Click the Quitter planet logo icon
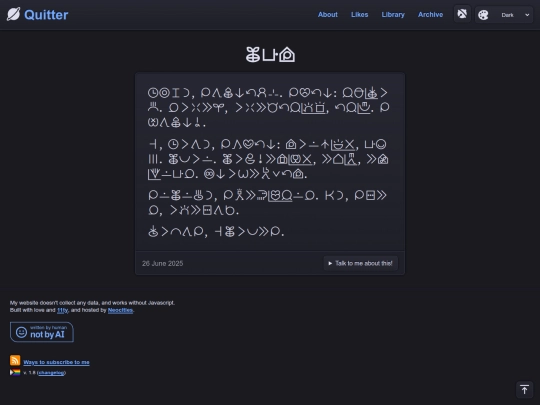Image resolution: width=540 pixels, height=405 pixels. click(x=13, y=14)
